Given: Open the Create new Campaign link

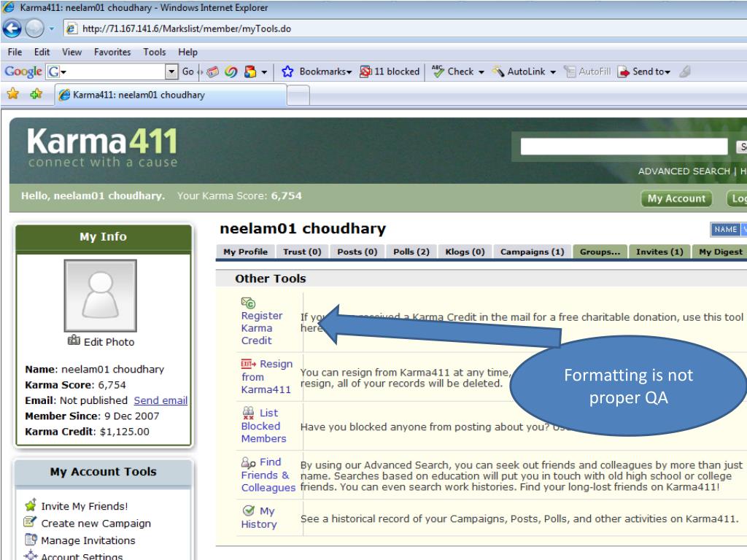Looking at the screenshot, I should tap(96, 524).
